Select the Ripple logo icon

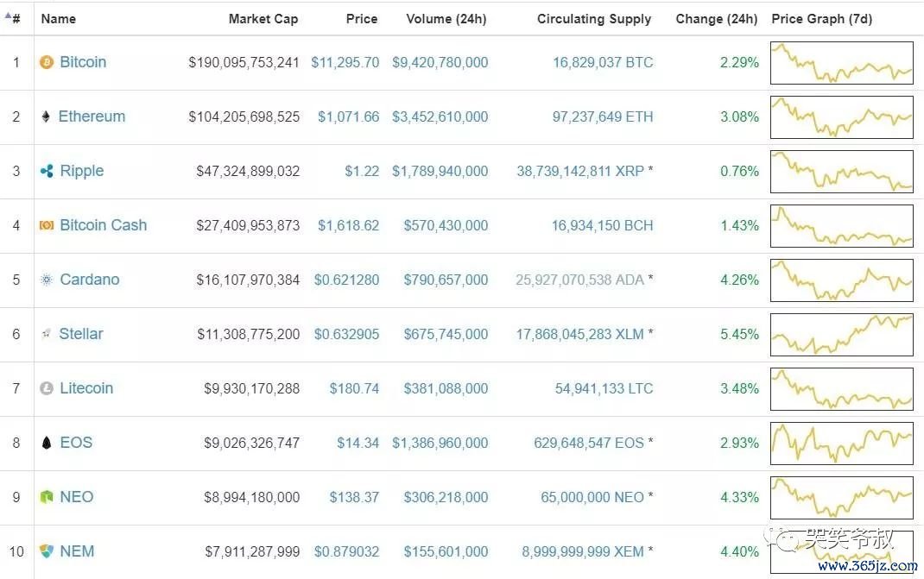click(x=47, y=171)
